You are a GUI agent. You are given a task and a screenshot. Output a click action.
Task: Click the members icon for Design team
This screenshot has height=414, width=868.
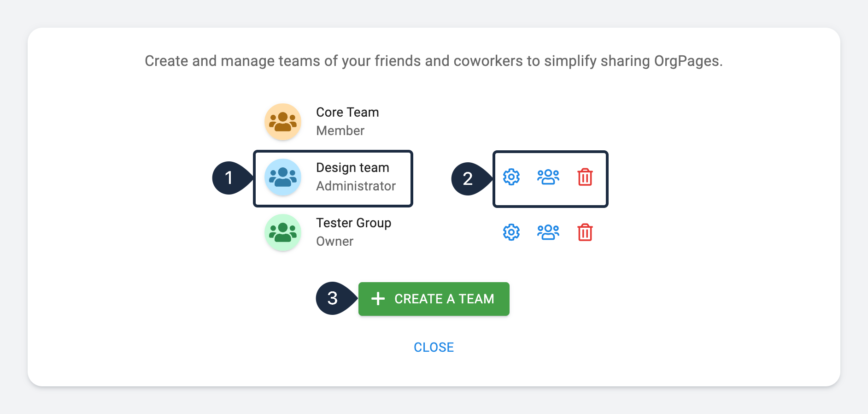[x=548, y=176]
